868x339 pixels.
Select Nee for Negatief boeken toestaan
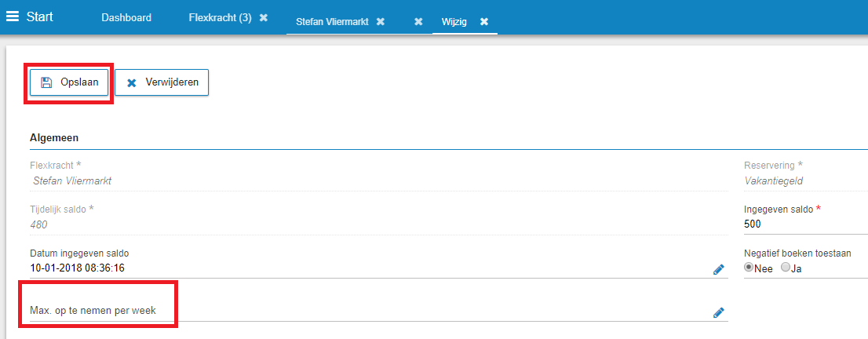(x=749, y=267)
